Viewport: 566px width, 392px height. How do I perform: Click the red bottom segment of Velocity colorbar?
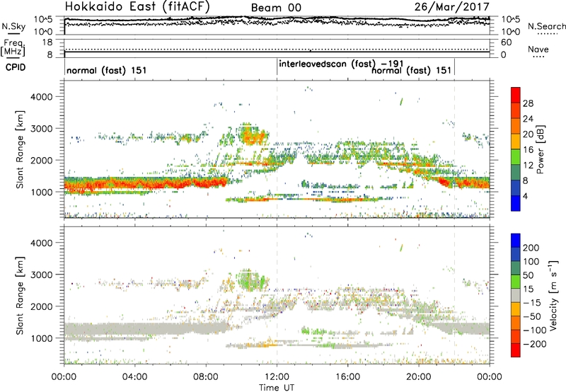pos(516,350)
